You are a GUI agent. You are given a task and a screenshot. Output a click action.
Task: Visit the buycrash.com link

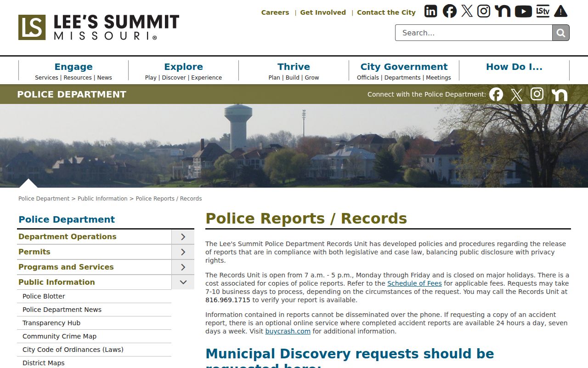(288, 331)
